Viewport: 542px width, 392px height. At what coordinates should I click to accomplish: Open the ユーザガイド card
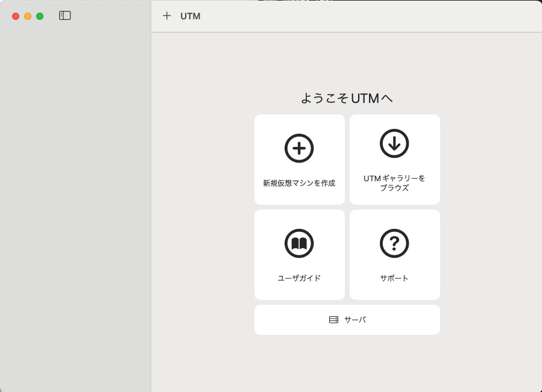(x=299, y=254)
